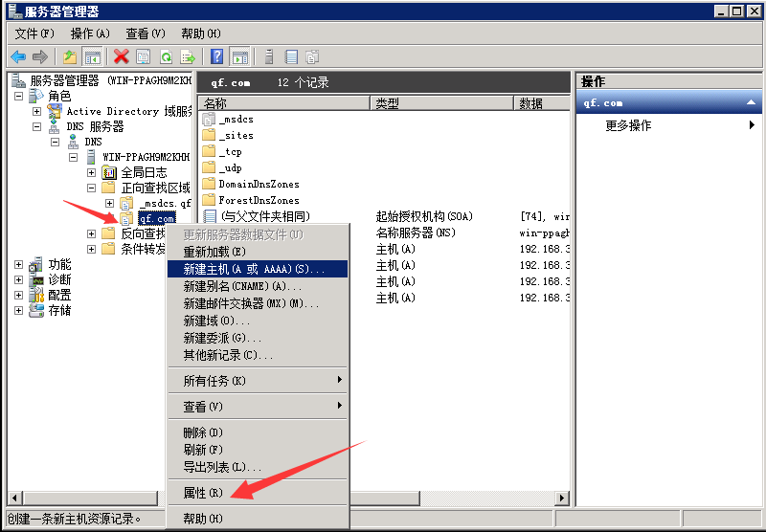Choose 新建别名(CNAME) from context menu
This screenshot has width=766, height=532.
coord(258,286)
